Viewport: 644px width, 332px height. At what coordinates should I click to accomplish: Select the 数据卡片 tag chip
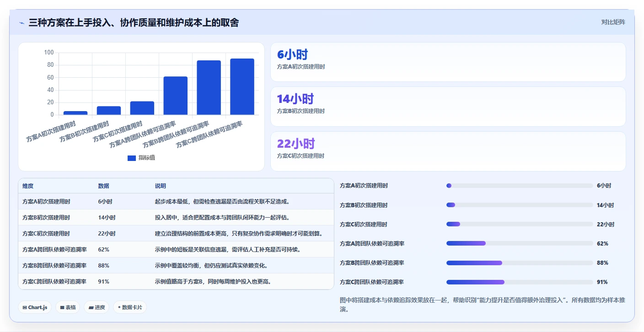130,307
